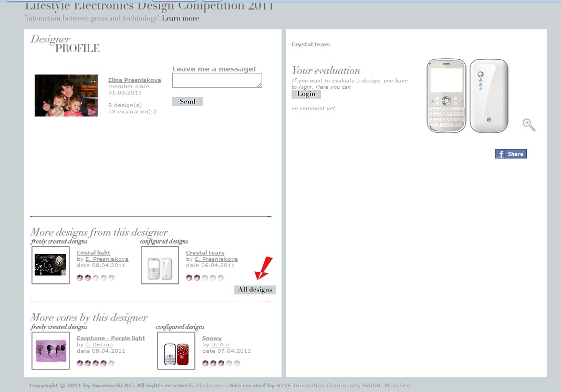The width and height of the screenshot is (561, 392).
Task: Open the Cristal light design thumbnail
Action: 50,265
